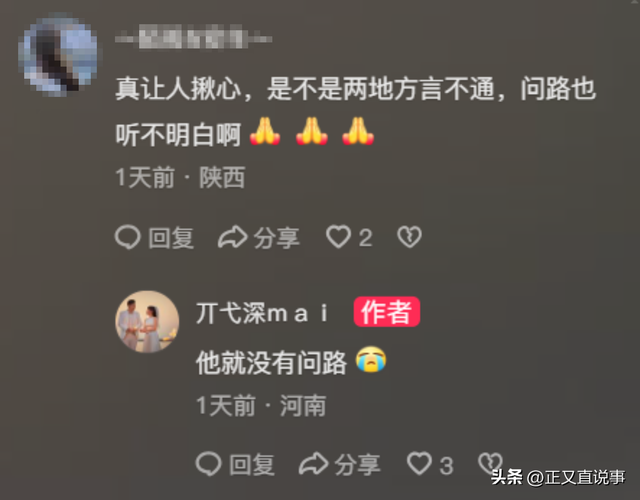Tap share arrow icon on author's reply
The height and width of the screenshot is (500, 640).
[x=313, y=464]
